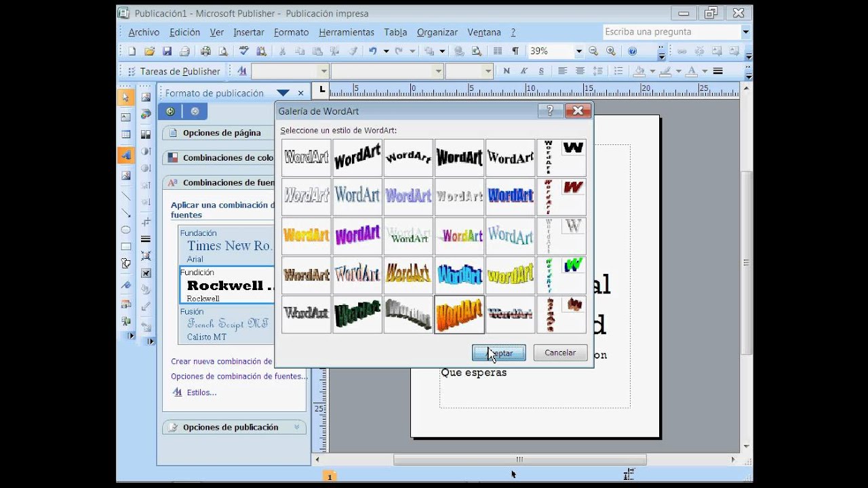The height and width of the screenshot is (488, 868).
Task: Open the font color dropdown arrow
Action: (705, 70)
